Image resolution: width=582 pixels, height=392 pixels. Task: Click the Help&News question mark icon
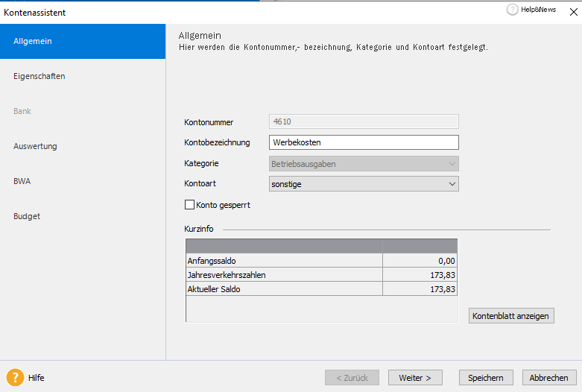512,10
